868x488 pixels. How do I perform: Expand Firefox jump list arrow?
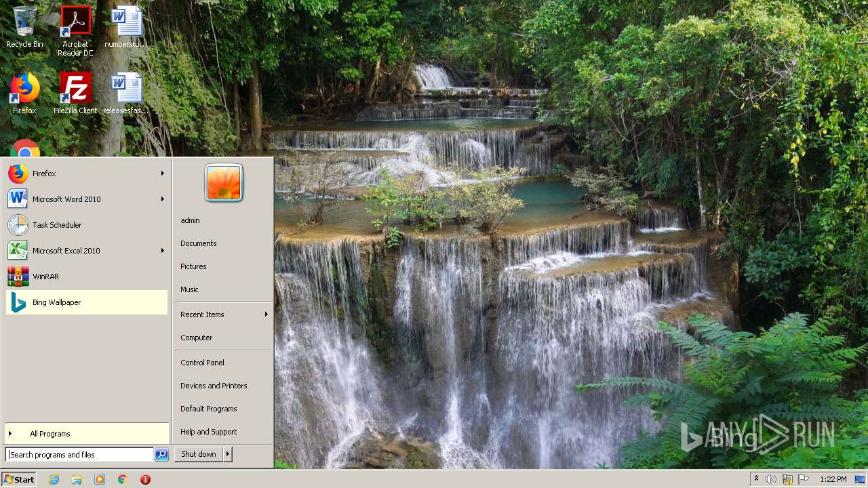162,174
